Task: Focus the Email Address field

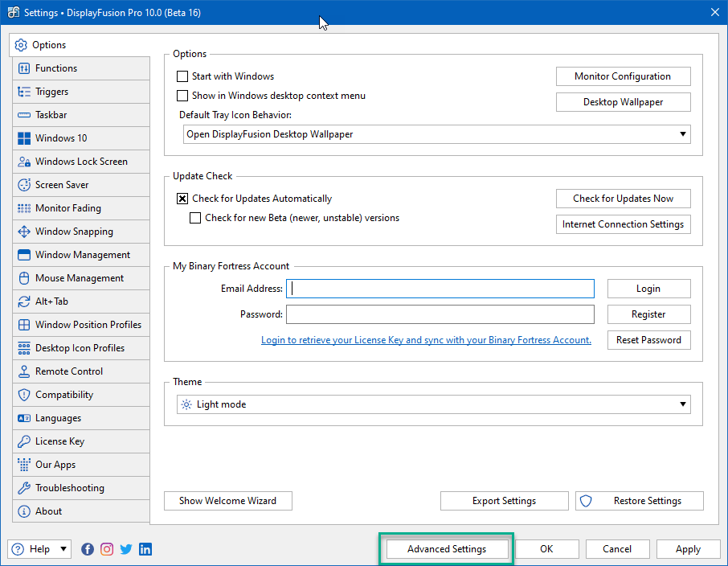Action: point(440,289)
